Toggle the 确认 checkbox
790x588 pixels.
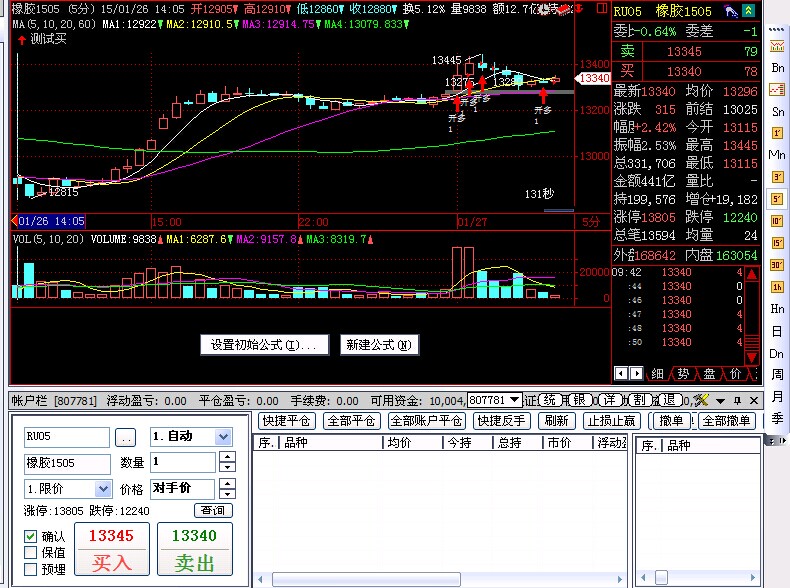[x=31, y=536]
